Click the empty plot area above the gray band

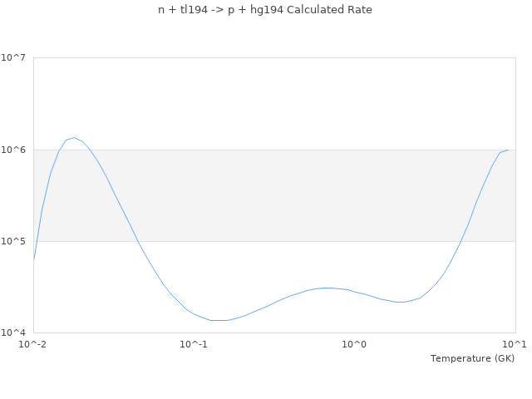pyautogui.click(x=274, y=104)
